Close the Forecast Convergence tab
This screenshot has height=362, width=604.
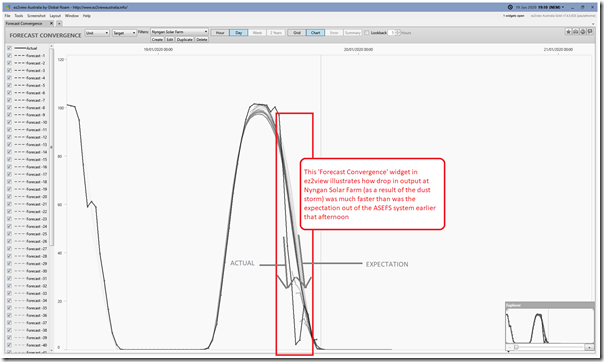(x=52, y=23)
